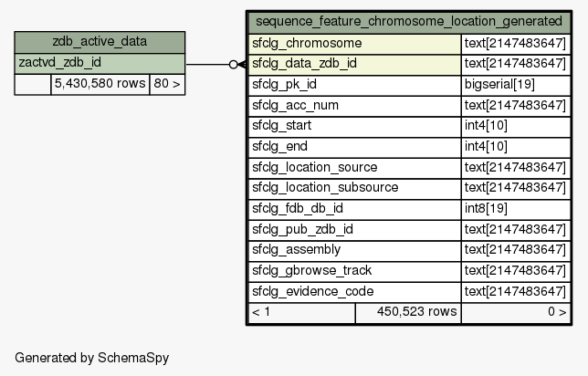588x376 pixels.
Task: Click the sfclg_start column row
Action: click(x=409, y=126)
